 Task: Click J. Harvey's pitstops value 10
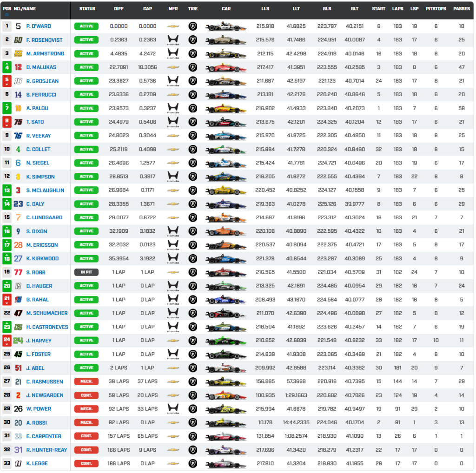coord(436,341)
